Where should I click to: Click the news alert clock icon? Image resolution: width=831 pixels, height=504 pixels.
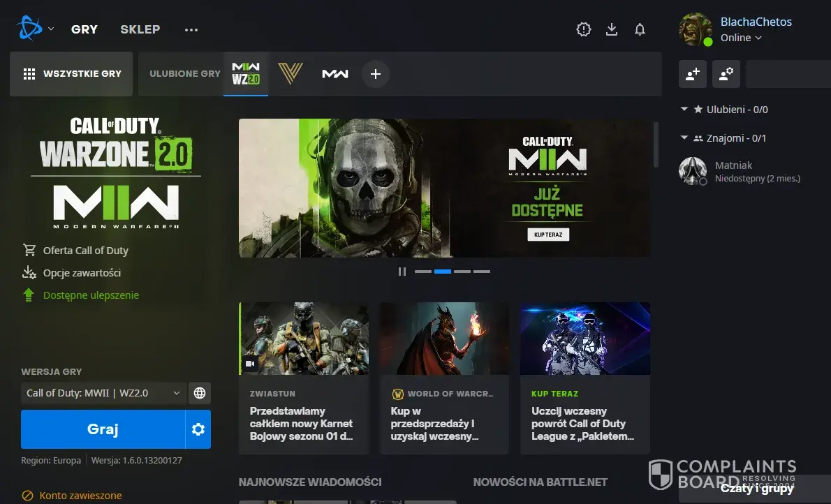coord(584,29)
